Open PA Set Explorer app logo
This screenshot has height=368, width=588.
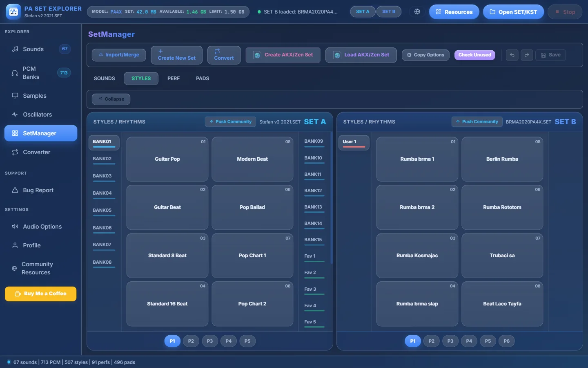[13, 12]
